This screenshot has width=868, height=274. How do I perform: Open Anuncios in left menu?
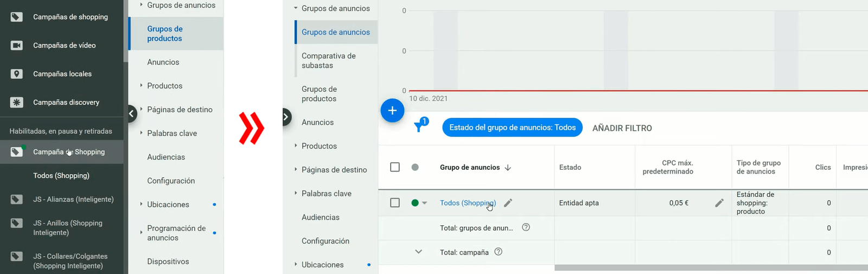point(163,62)
